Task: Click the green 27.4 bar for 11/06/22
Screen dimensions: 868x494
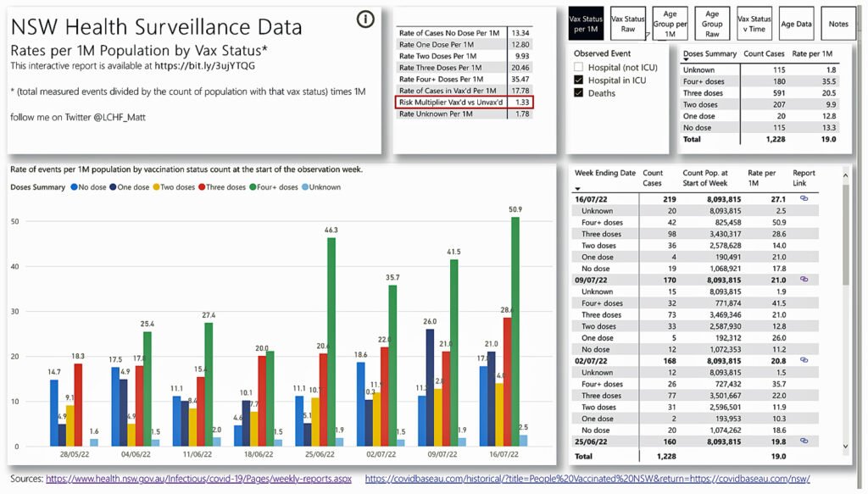Action: click(x=209, y=385)
